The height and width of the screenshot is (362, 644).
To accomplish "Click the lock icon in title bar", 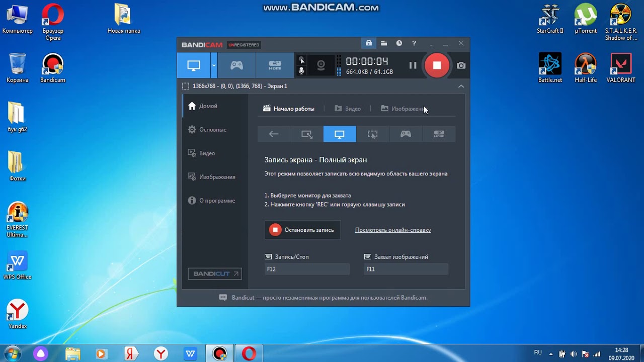I will [x=369, y=43].
